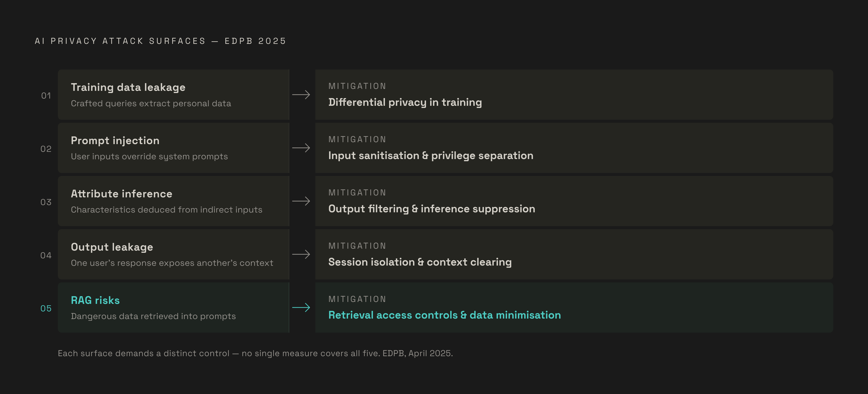Screen dimensions: 868x394
Task: Click the arrow after Training data leakage
Action: (301, 95)
